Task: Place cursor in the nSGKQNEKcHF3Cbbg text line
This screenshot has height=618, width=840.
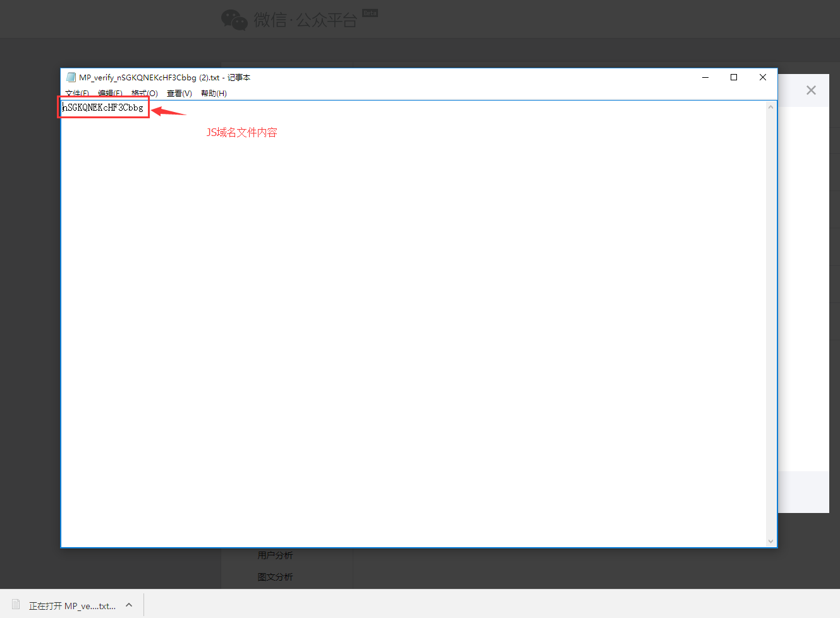Action: pyautogui.click(x=103, y=108)
